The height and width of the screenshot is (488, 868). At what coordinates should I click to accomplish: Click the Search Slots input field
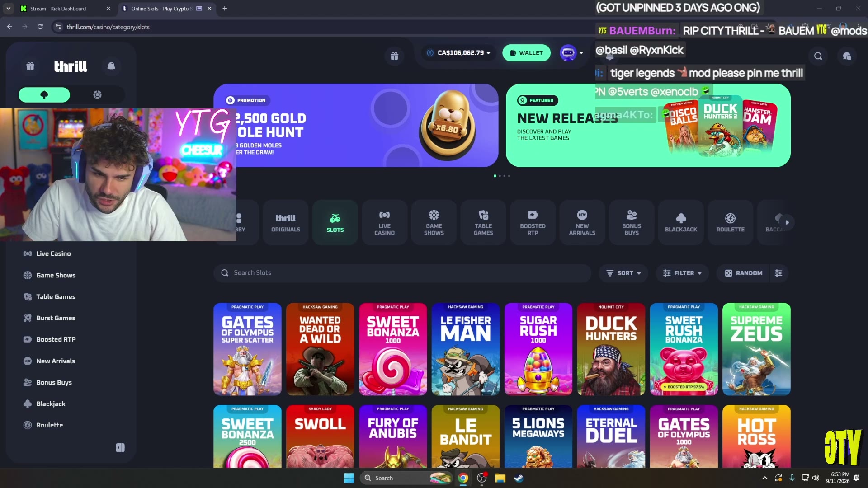[x=402, y=273]
